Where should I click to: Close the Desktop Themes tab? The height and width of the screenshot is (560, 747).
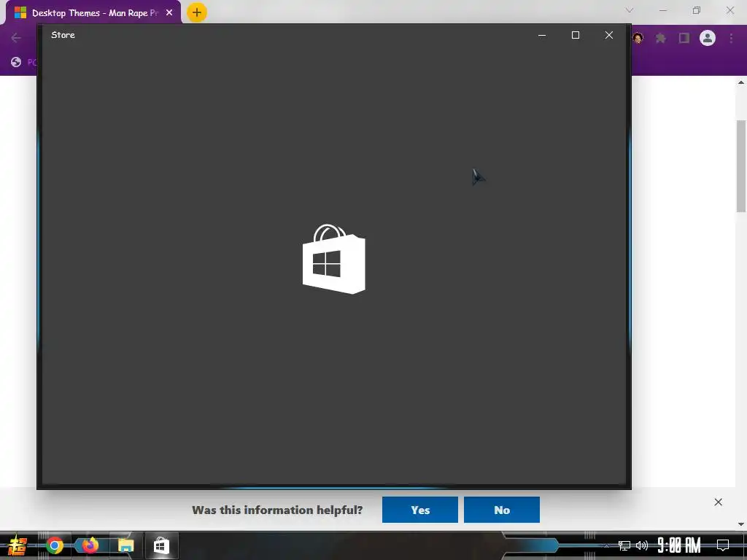coord(169,13)
